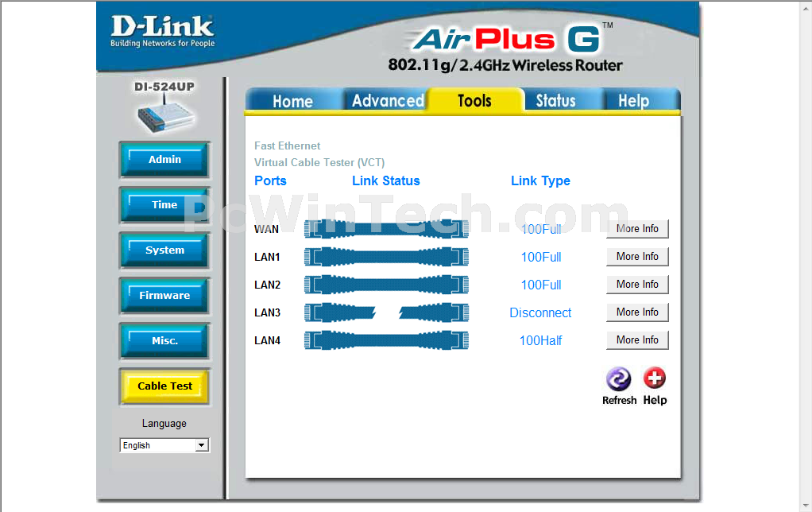Click the Link Status column header
812x512 pixels.
(x=386, y=180)
